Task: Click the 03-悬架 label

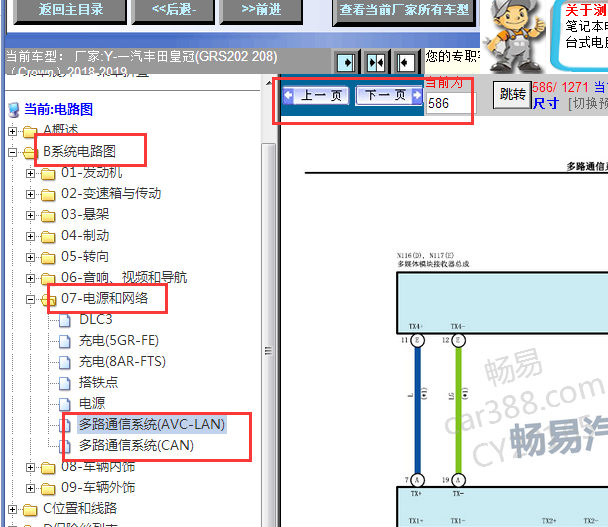Action: (x=85, y=214)
